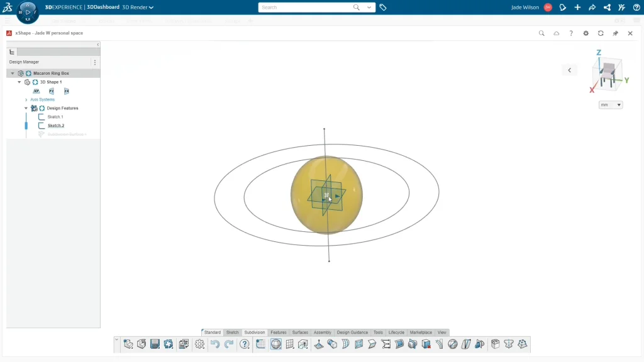
Task: Open the mm units dropdown
Action: [x=611, y=105]
